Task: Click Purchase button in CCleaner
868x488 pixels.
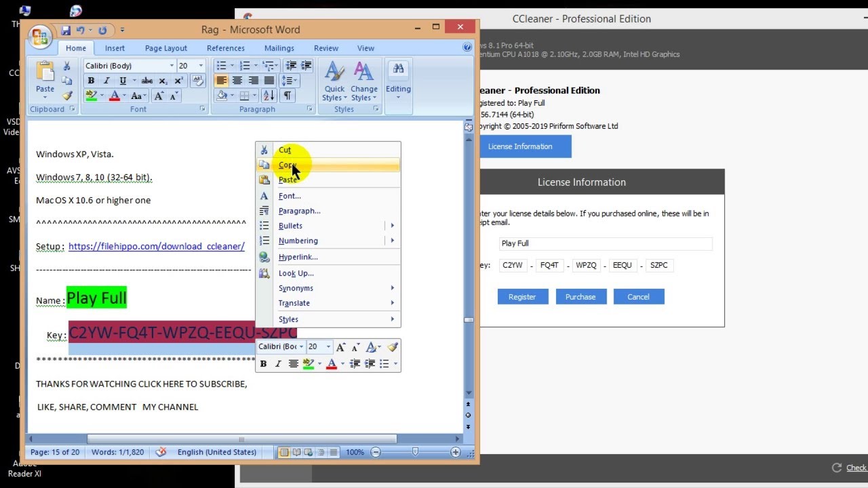Action: click(580, 297)
